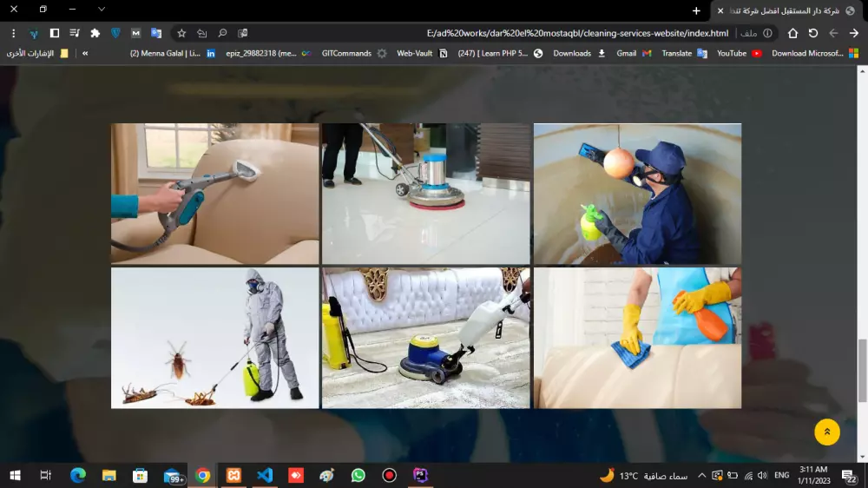
Task: Open Microsoft Store from the taskbar
Action: 140,475
